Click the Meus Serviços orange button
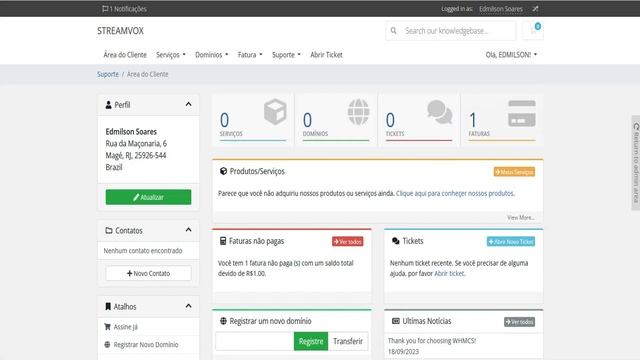Viewport: 640px width, 360px height. (x=514, y=172)
